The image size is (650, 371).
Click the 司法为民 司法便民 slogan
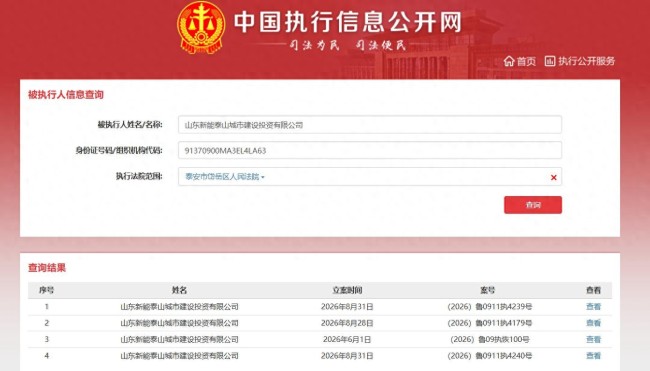click(347, 45)
